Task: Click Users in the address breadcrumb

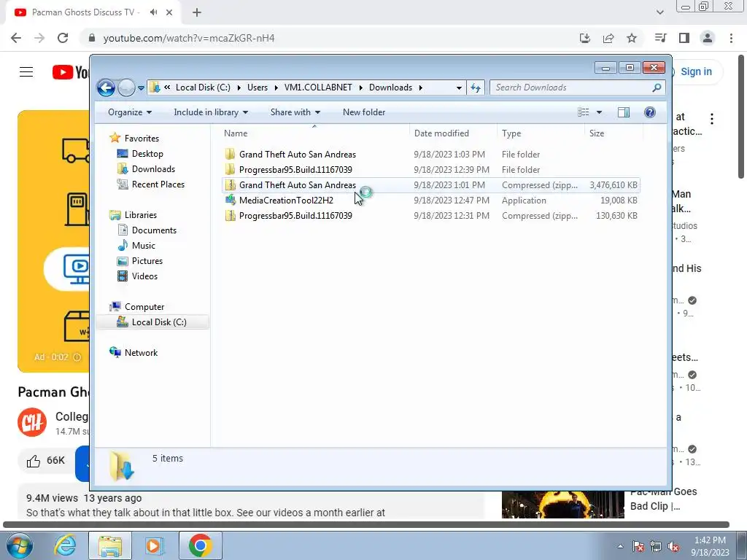Action: pyautogui.click(x=258, y=87)
